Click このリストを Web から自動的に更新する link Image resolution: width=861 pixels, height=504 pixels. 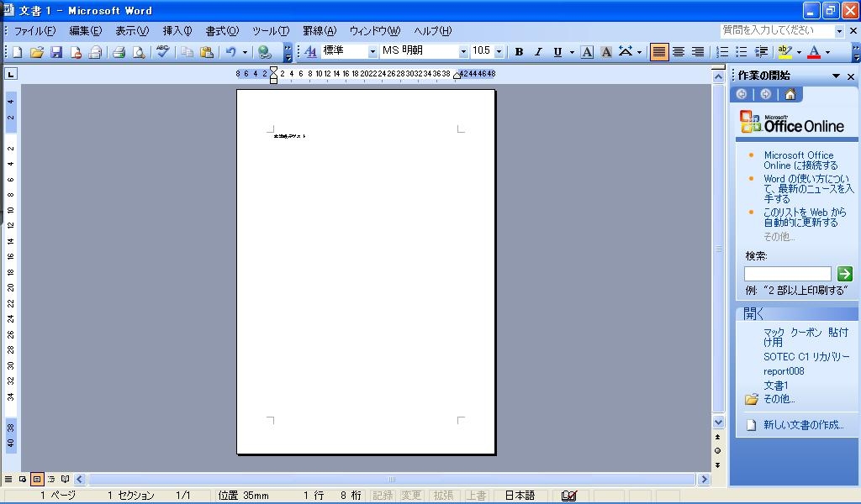[805, 218]
